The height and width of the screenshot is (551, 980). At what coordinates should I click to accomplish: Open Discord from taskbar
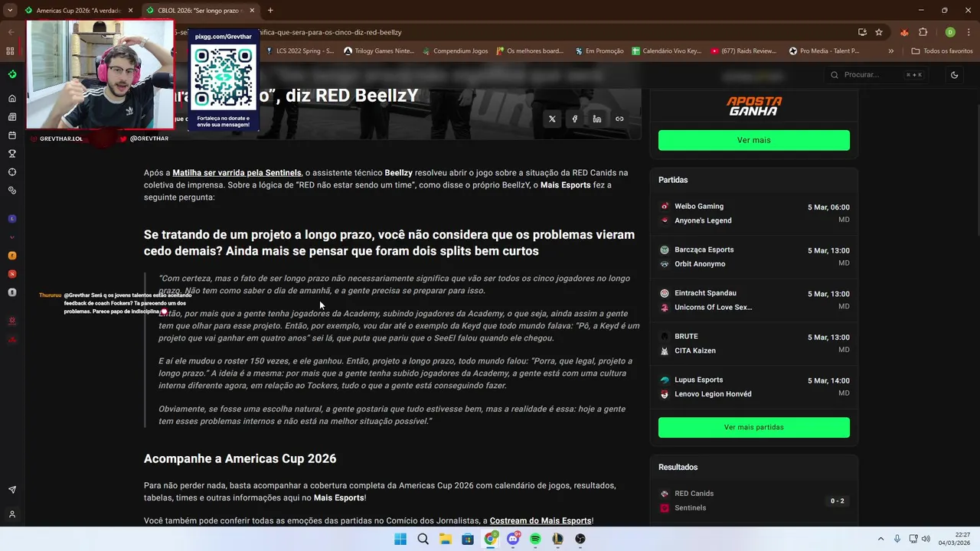(513, 539)
